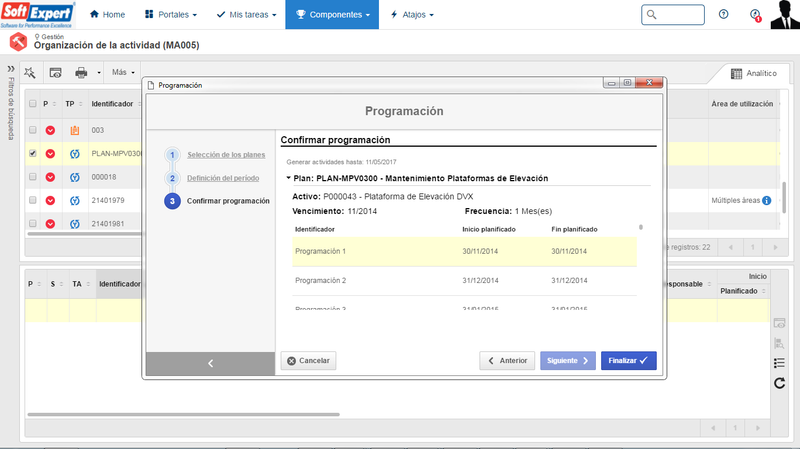Click the view record toolbar icon
Screen dimensions: 800x449
(55, 73)
